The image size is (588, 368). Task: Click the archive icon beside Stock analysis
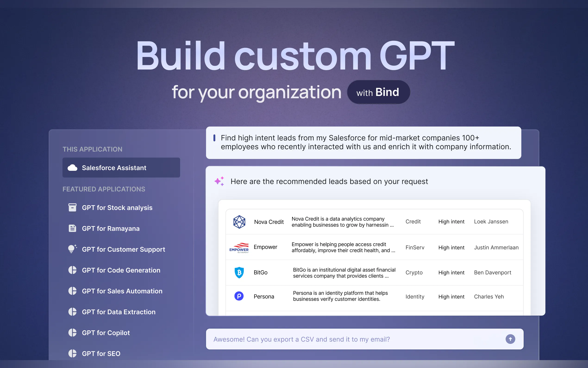click(x=72, y=208)
